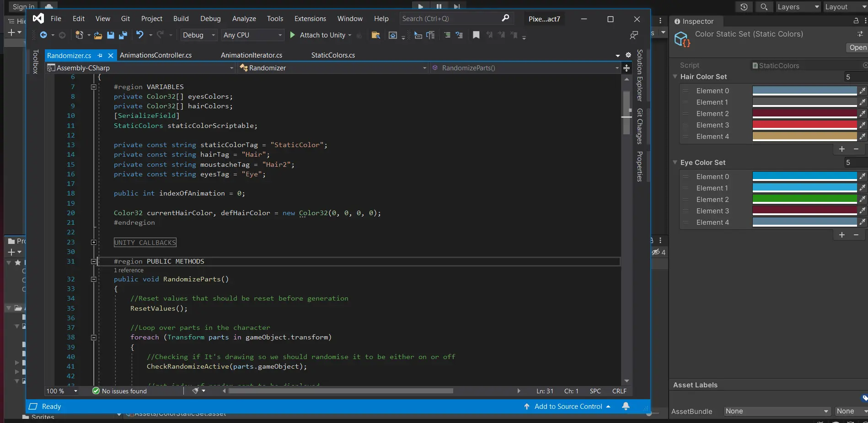Open the Analyze menu
The image size is (868, 423).
pyautogui.click(x=244, y=19)
